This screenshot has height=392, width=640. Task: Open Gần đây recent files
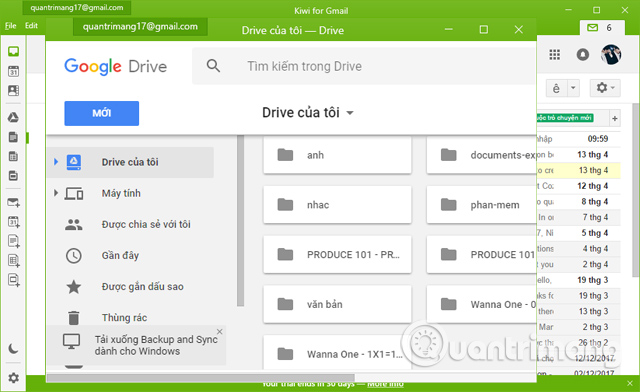click(120, 256)
